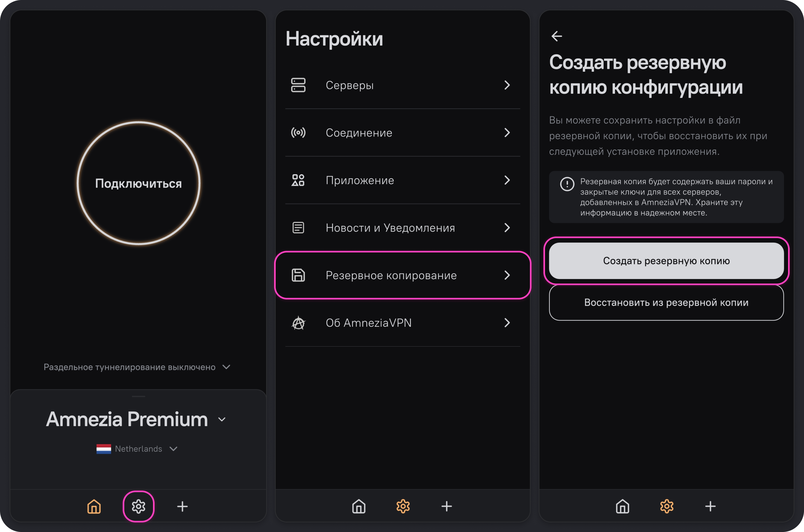Open settings via highlighted gear icon
Viewport: 804px width, 532px height.
pos(138,506)
